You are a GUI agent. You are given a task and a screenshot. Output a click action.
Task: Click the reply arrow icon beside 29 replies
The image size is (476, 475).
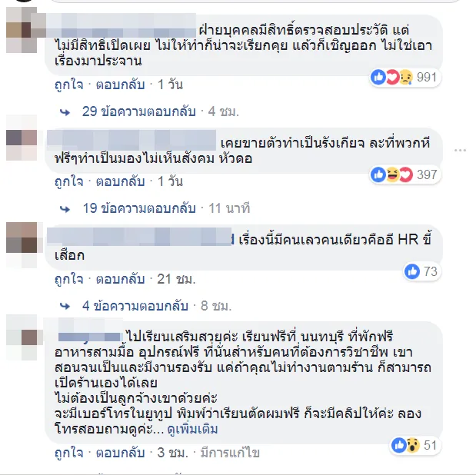pyautogui.click(x=65, y=112)
